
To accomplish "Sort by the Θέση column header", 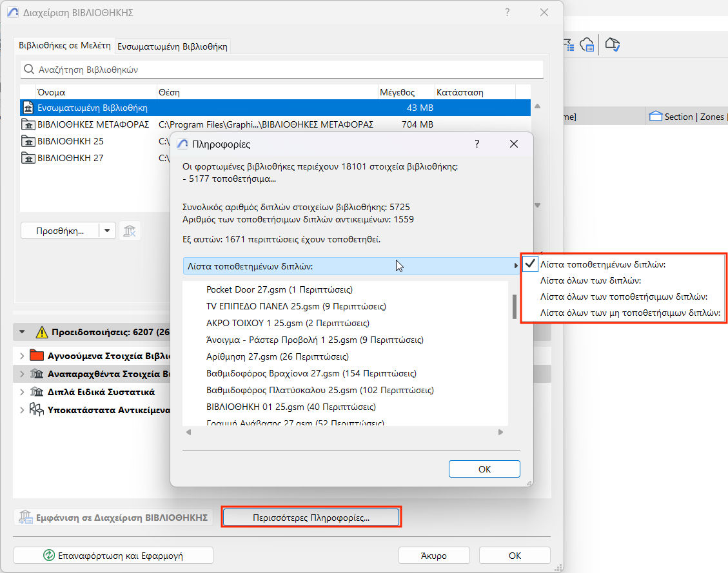I will click(x=268, y=92).
